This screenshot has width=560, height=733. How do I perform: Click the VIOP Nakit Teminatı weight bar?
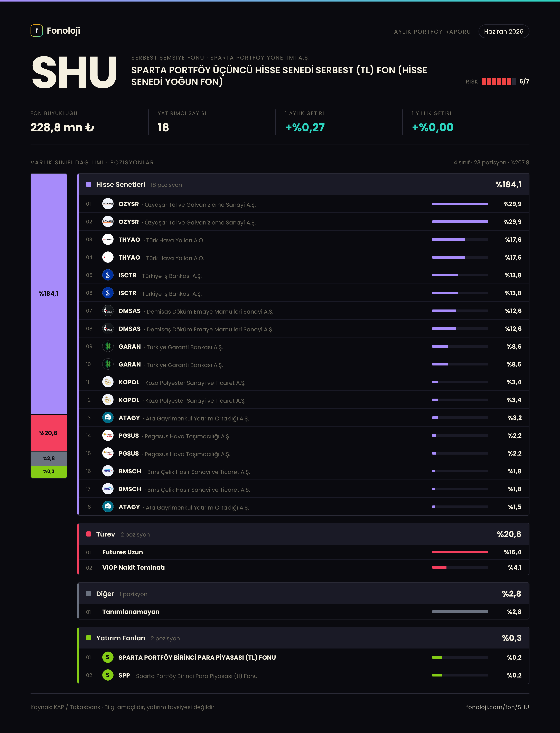[460, 567]
